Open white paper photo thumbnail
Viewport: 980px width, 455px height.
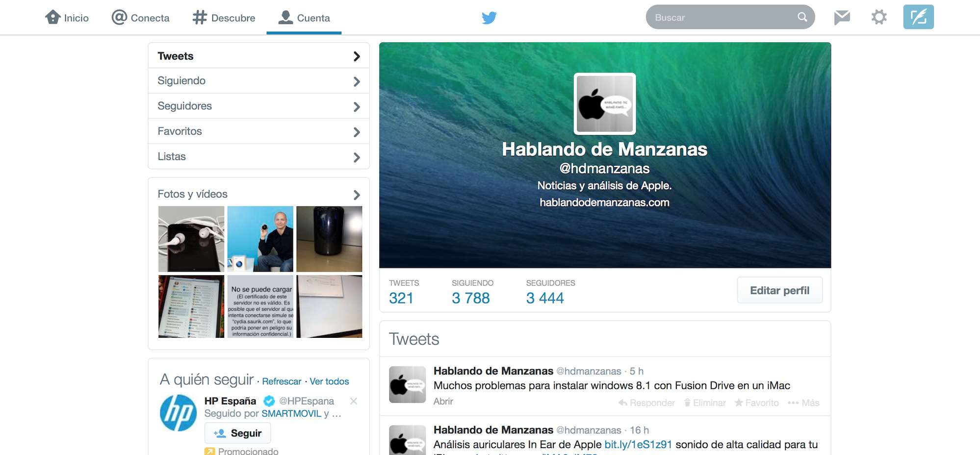point(329,306)
